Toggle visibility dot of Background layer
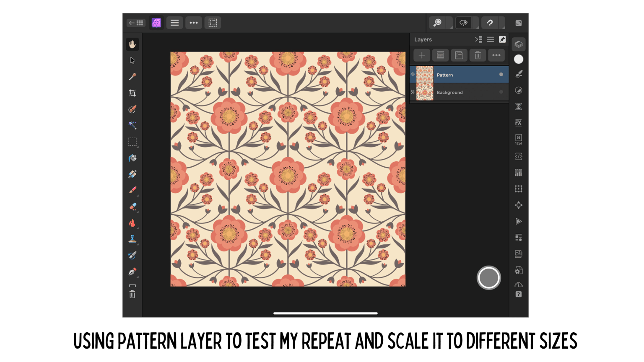The width and height of the screenshot is (644, 362). [x=501, y=92]
